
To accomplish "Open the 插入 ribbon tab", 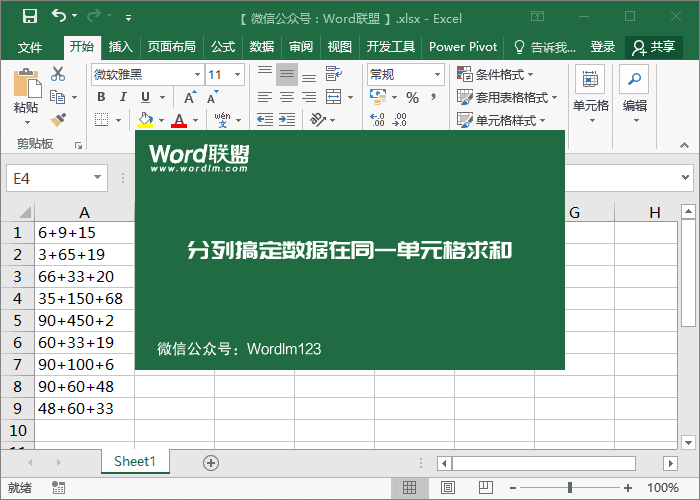I will click(120, 47).
